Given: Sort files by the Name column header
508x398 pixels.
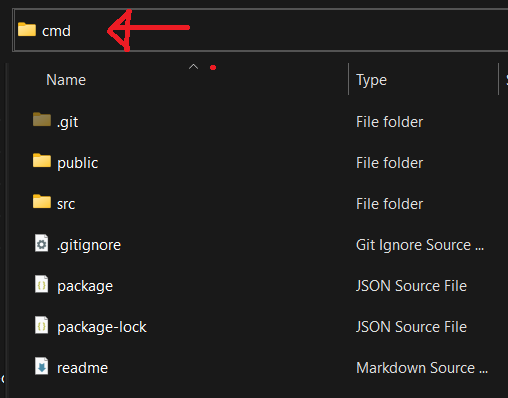Looking at the screenshot, I should click(x=66, y=80).
